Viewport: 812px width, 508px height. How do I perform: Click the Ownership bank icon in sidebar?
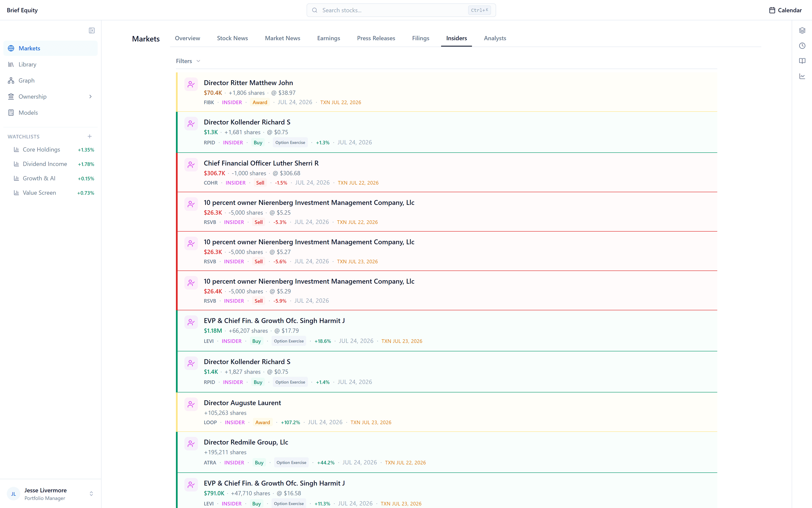tap(11, 97)
